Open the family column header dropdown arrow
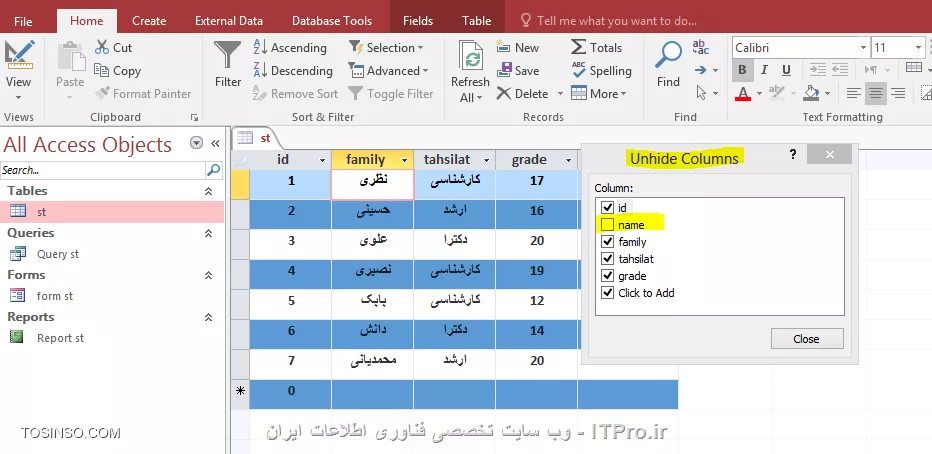 click(405, 160)
